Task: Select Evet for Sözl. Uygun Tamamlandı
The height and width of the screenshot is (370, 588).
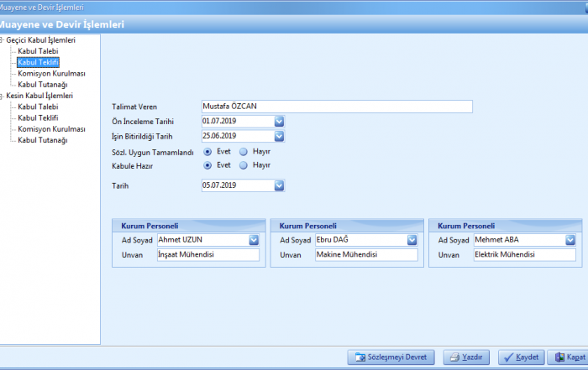Action: point(207,152)
